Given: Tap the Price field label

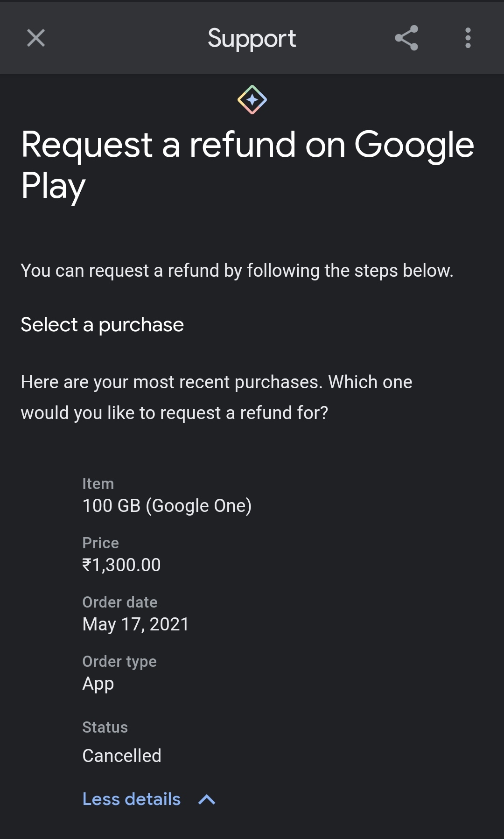Looking at the screenshot, I should [x=100, y=543].
